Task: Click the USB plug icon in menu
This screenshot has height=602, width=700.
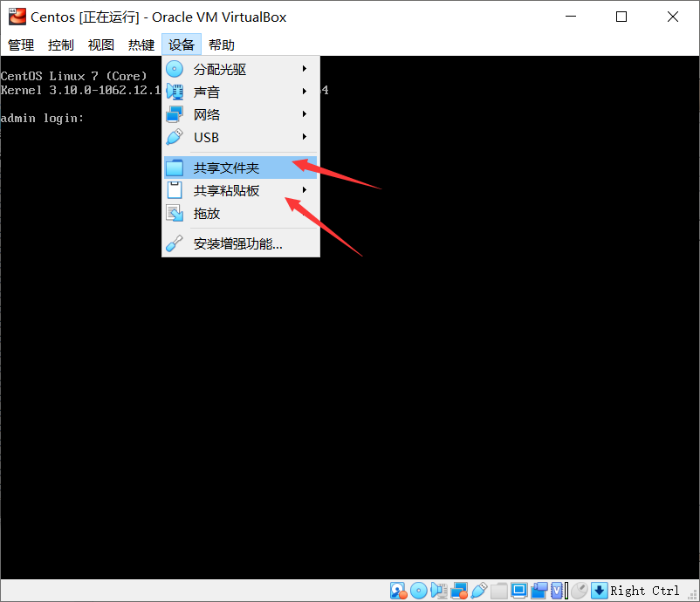Action: click(x=175, y=137)
